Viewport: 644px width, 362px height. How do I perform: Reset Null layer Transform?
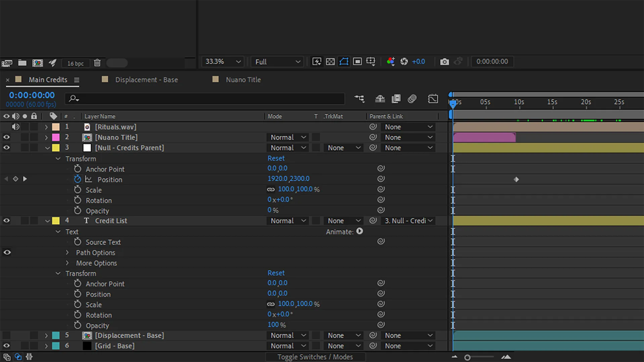pos(276,158)
